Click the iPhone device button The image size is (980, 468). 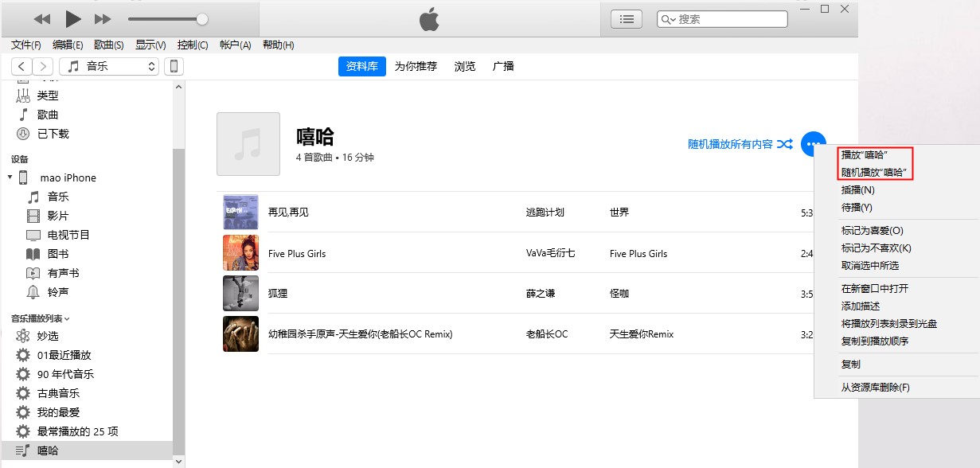(x=174, y=67)
